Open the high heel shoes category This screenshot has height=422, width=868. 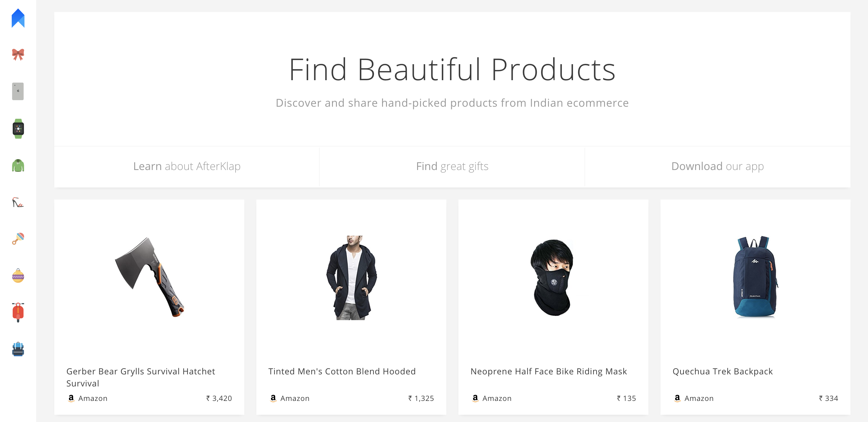tap(18, 203)
